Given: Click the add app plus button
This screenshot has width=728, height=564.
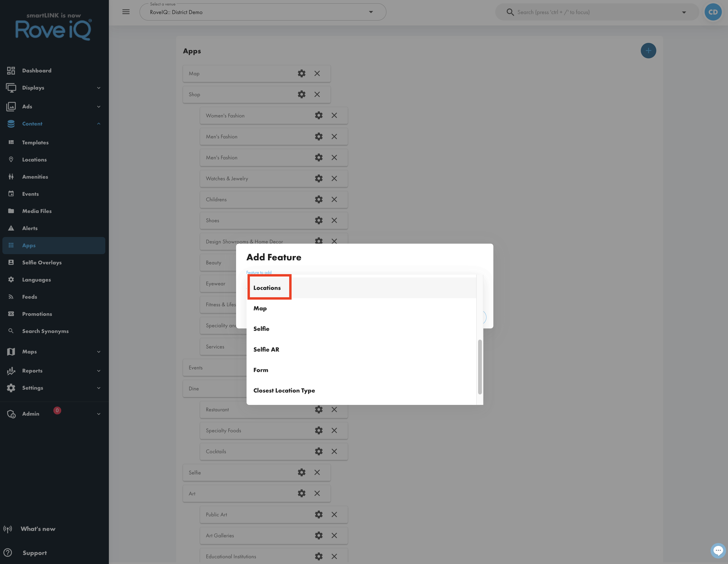Looking at the screenshot, I should (x=648, y=51).
